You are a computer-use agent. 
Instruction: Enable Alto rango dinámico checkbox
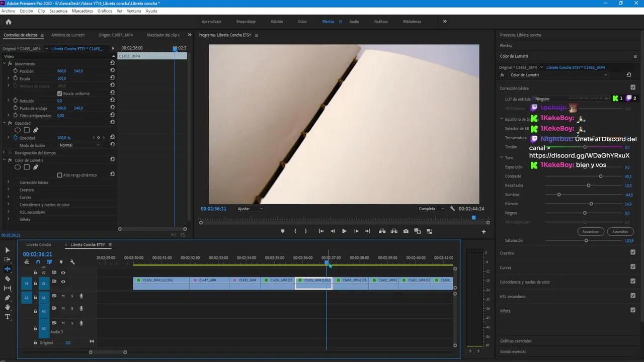tap(59, 175)
